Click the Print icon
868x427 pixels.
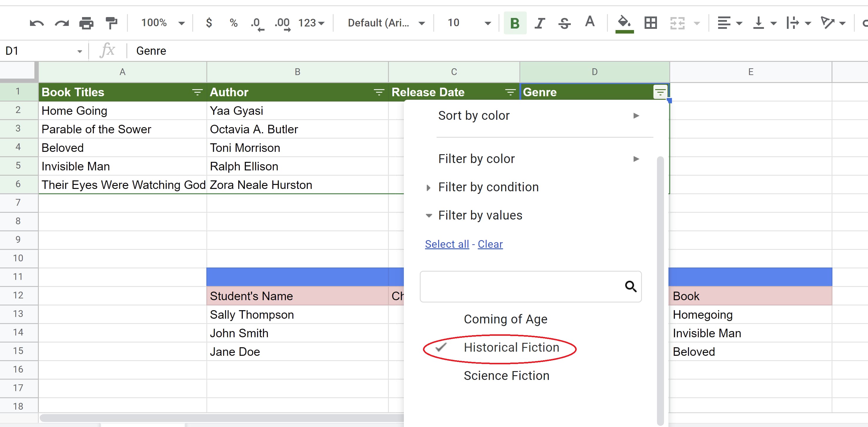86,23
